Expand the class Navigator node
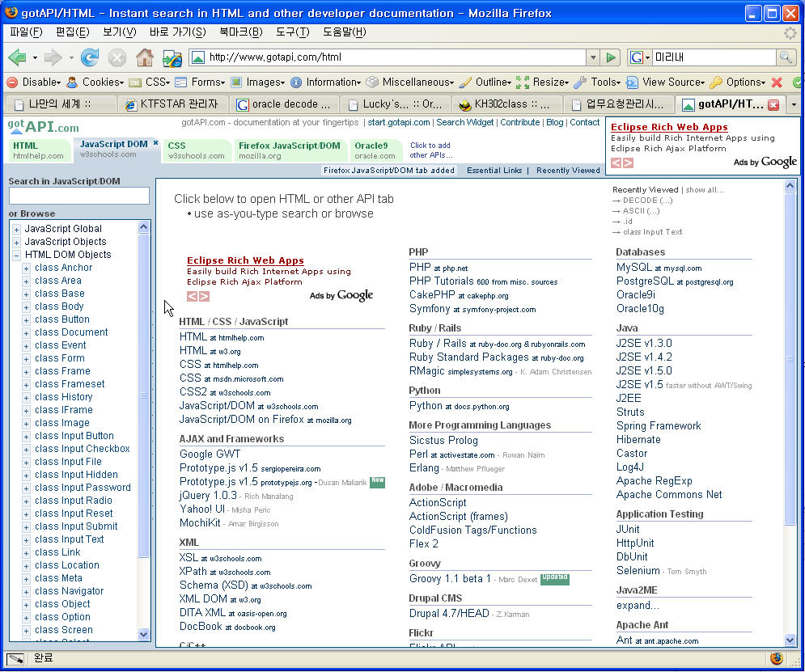 (26, 591)
